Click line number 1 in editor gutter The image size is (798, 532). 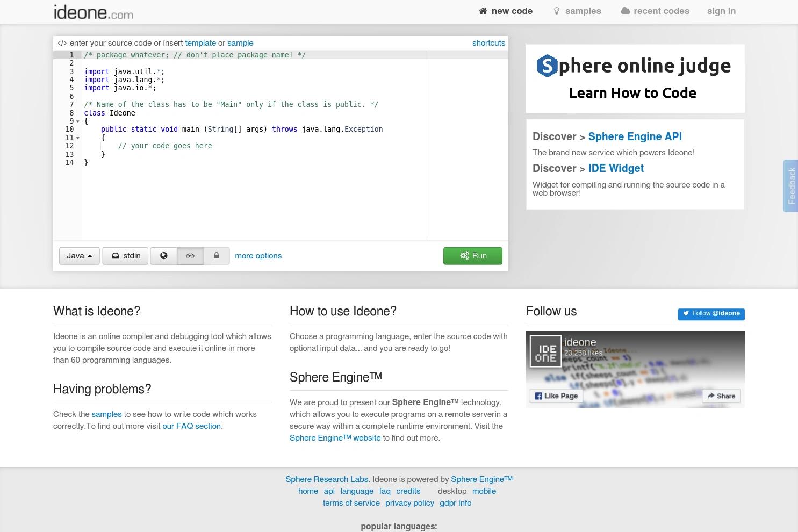(x=71, y=55)
